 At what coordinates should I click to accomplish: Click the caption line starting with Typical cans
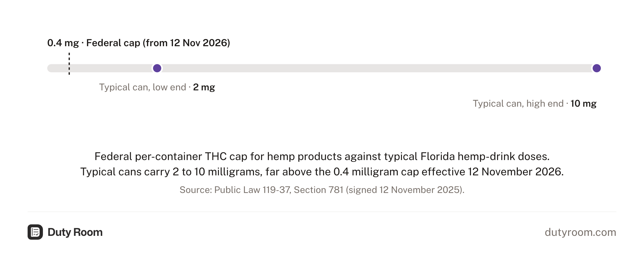click(x=322, y=172)
